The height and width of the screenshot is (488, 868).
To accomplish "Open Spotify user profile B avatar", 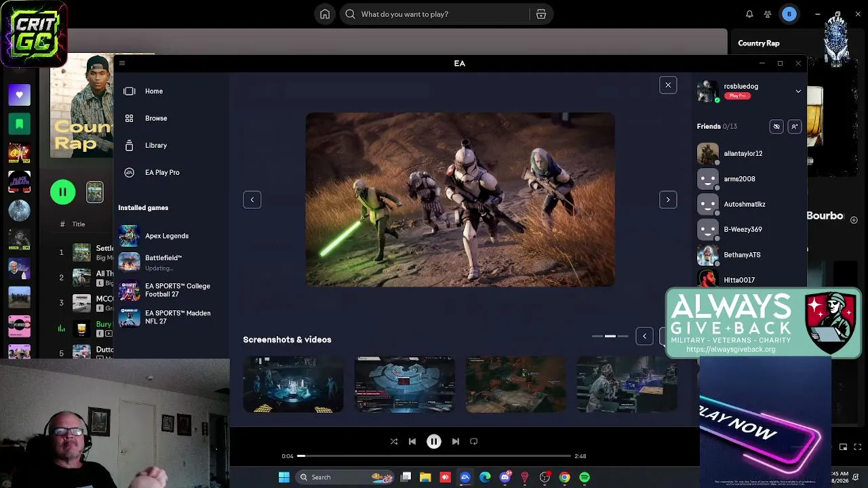I will pyautogui.click(x=789, y=14).
